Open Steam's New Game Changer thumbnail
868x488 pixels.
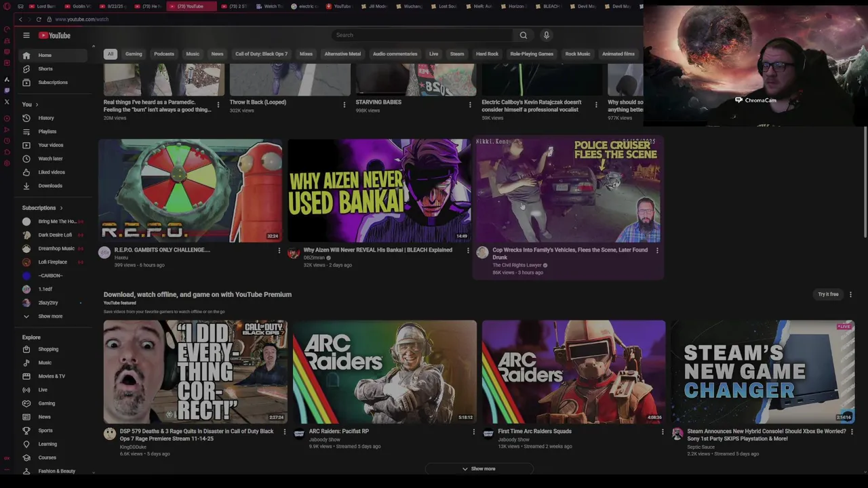pos(763,372)
